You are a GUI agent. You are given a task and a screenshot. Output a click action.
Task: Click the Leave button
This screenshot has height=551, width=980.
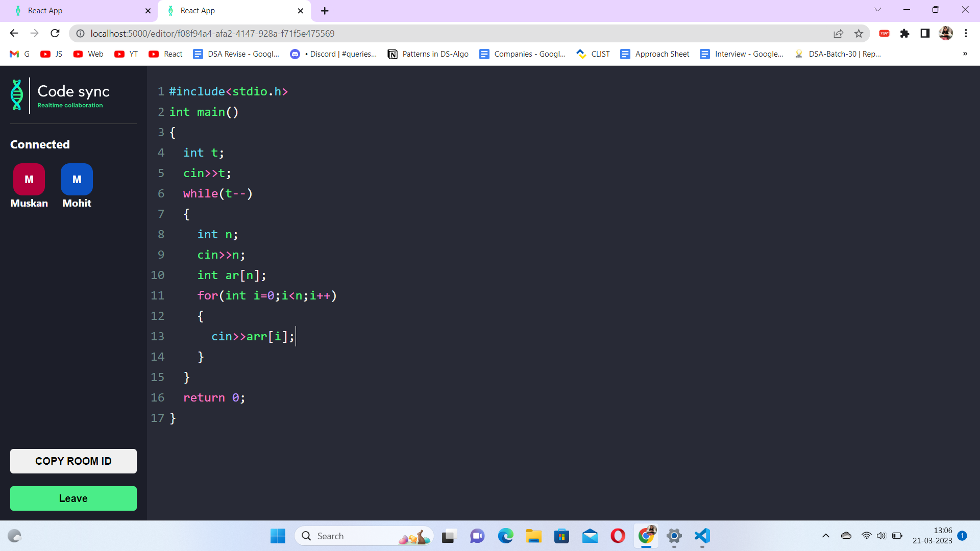coord(73,498)
